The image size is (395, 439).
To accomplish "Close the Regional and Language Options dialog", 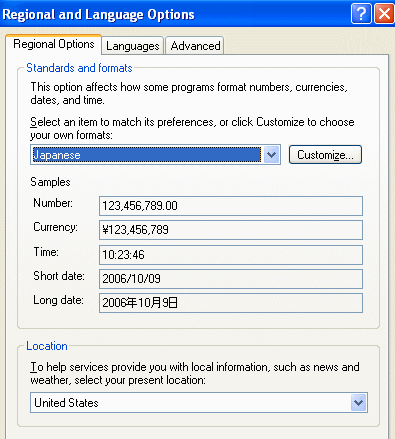I will (x=385, y=14).
